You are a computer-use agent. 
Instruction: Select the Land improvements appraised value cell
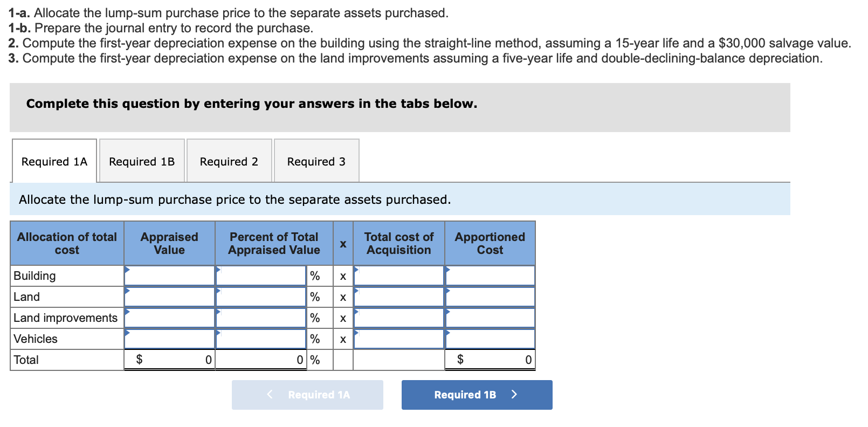pos(170,318)
